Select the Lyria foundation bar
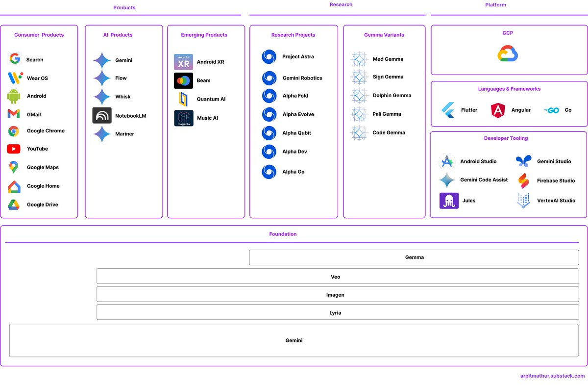The image size is (588, 385). point(338,312)
